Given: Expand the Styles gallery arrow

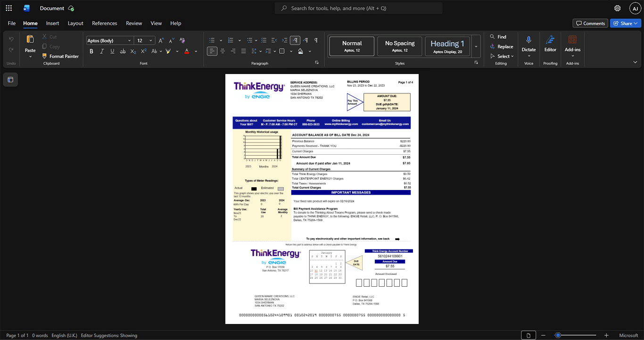Looking at the screenshot, I should coord(476,46).
